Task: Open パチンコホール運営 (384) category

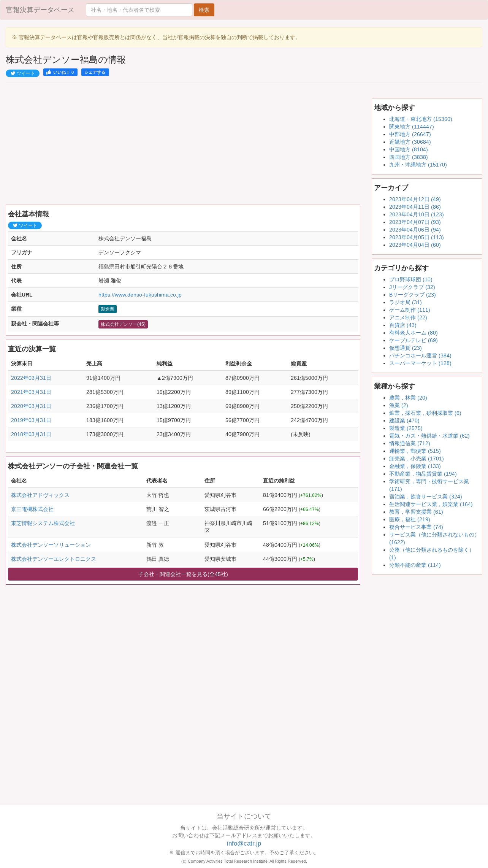Action: coord(420,355)
